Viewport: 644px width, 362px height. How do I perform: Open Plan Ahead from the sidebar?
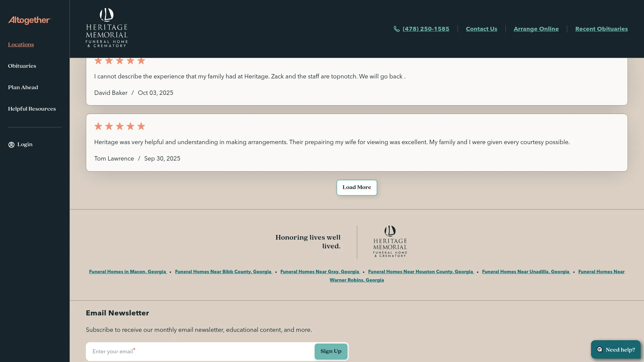23,87
